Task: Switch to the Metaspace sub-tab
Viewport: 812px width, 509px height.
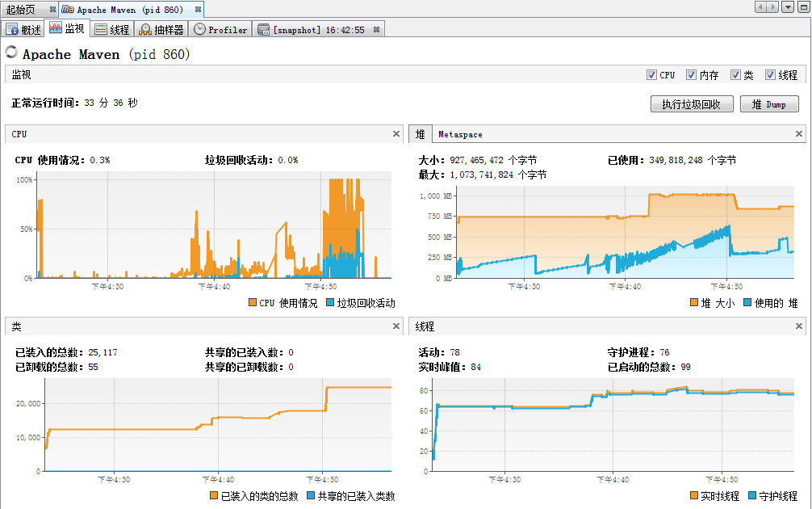Action: point(460,134)
